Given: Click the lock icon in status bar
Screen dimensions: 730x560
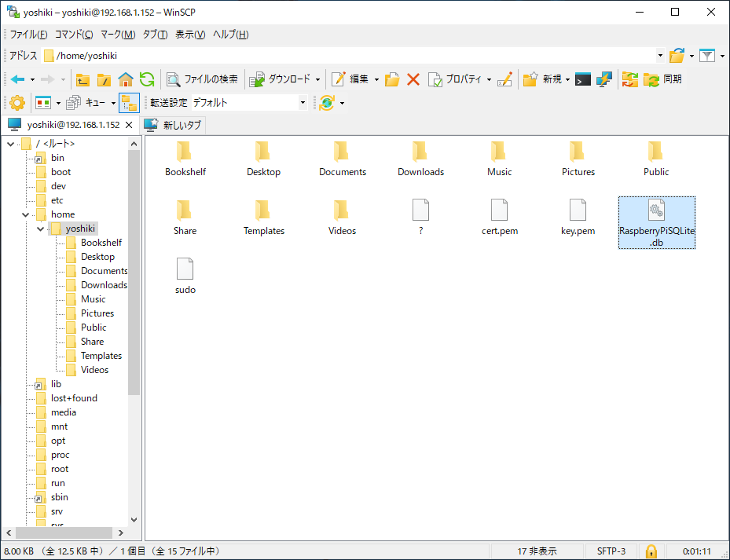Looking at the screenshot, I should pos(651,551).
